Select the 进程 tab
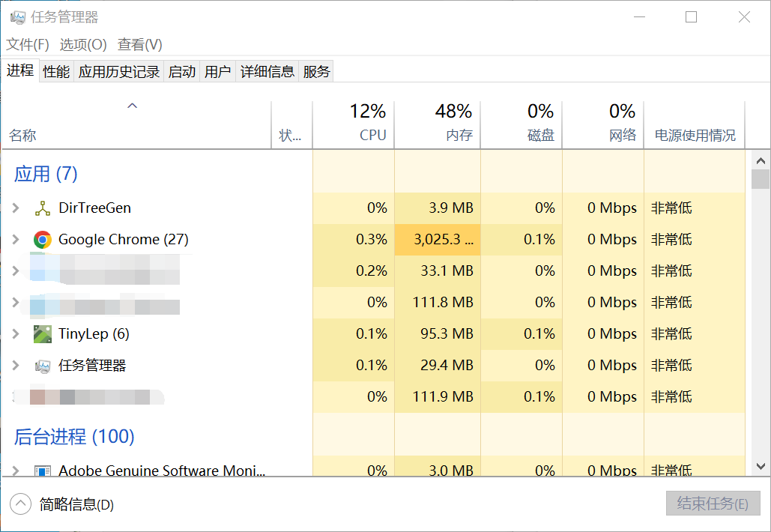Screen dimensions: 771x532 (x=20, y=70)
